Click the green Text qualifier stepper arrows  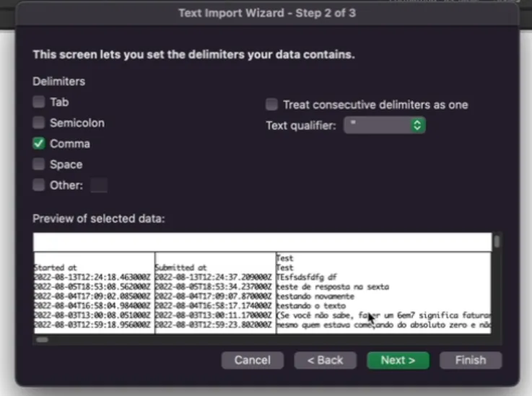tap(417, 125)
